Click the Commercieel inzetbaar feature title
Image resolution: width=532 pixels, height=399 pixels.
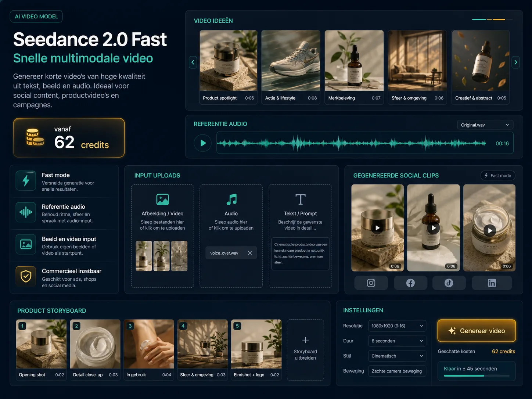72,271
